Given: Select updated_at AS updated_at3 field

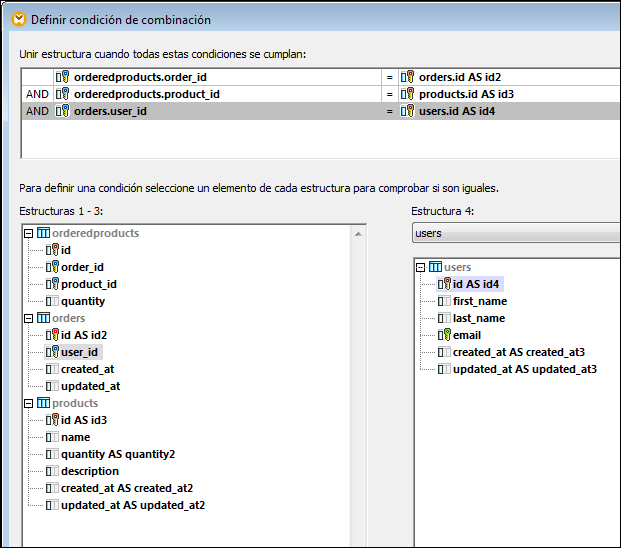Looking at the screenshot, I should click(x=524, y=369).
